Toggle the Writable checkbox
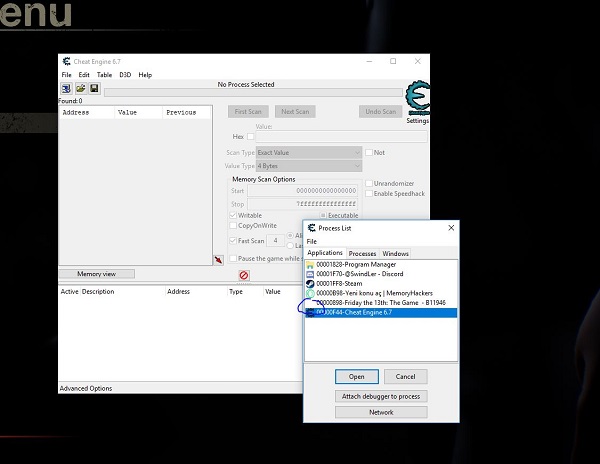The image size is (600, 464). click(233, 215)
